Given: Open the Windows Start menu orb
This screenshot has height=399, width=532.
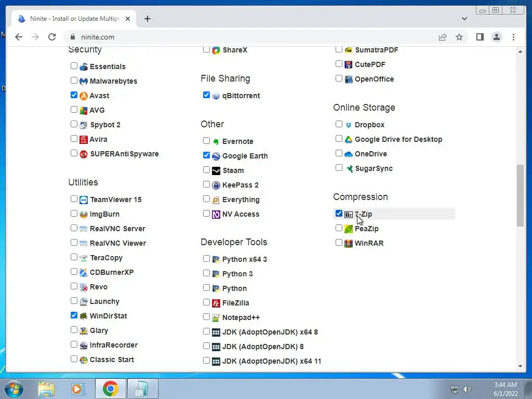Looking at the screenshot, I should (14, 389).
